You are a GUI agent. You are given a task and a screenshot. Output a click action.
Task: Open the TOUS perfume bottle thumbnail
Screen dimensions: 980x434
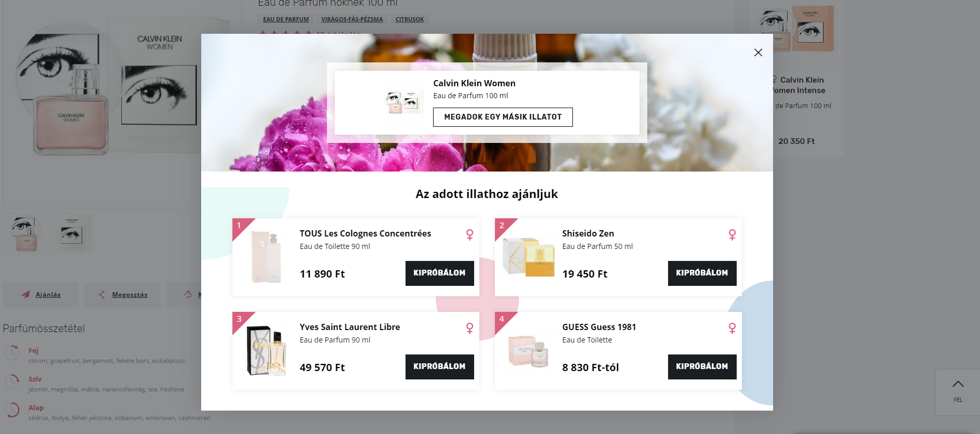coord(267,257)
